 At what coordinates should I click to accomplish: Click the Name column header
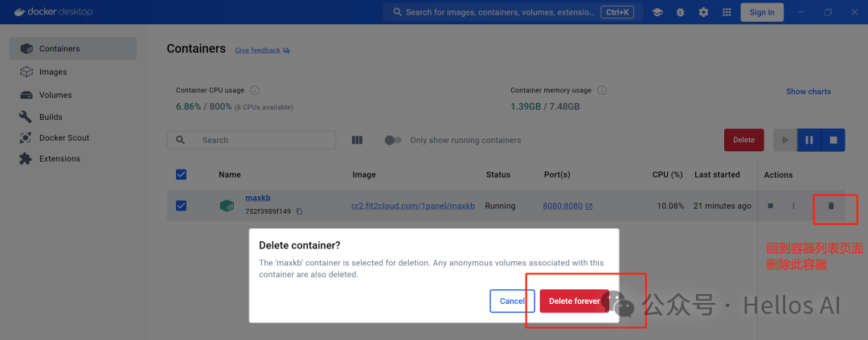click(x=230, y=174)
